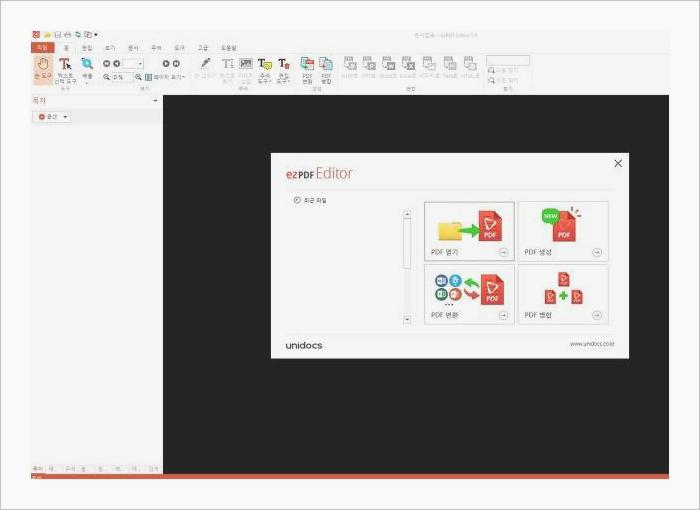Open the options dropdown in bookmark panel
The image size is (700, 510).
[52, 117]
